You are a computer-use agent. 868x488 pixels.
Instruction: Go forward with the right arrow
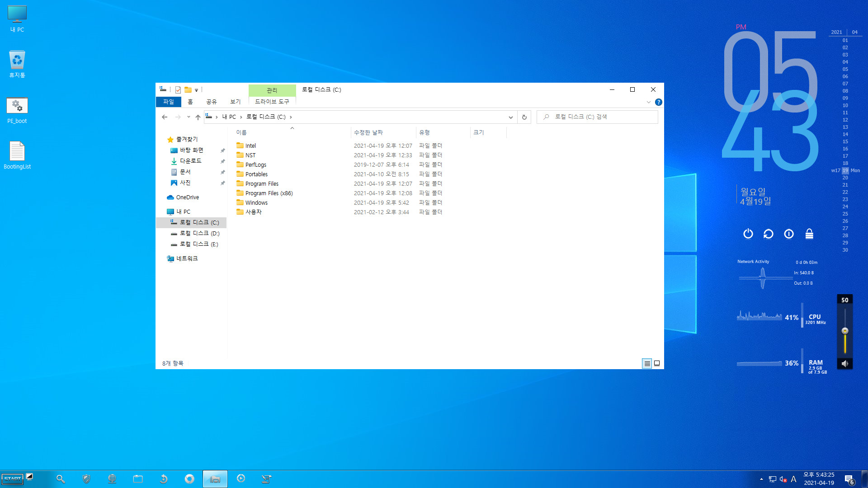pyautogui.click(x=178, y=117)
